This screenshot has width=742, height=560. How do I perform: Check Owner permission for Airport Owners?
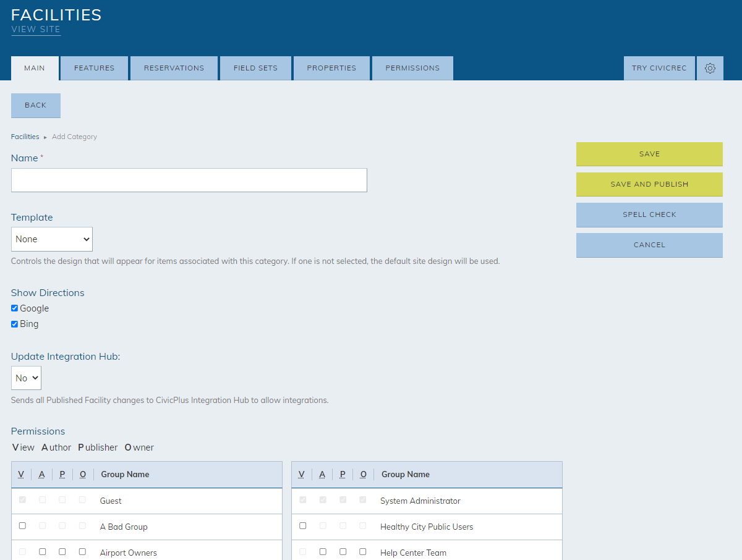click(x=82, y=552)
